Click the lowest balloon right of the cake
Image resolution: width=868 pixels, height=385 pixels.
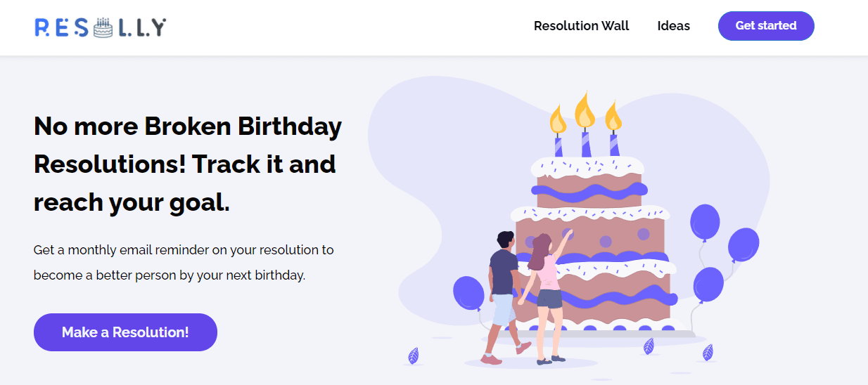click(708, 285)
